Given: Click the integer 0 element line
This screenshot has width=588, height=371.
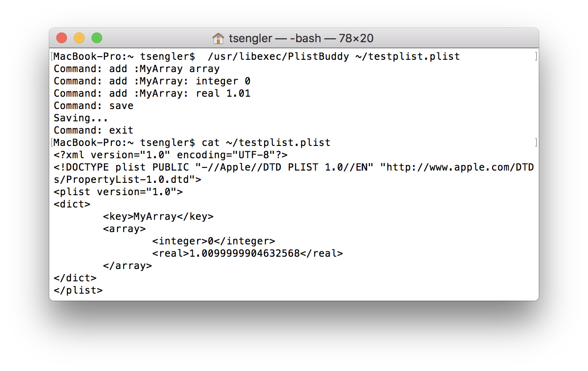Looking at the screenshot, I should click(x=213, y=241).
